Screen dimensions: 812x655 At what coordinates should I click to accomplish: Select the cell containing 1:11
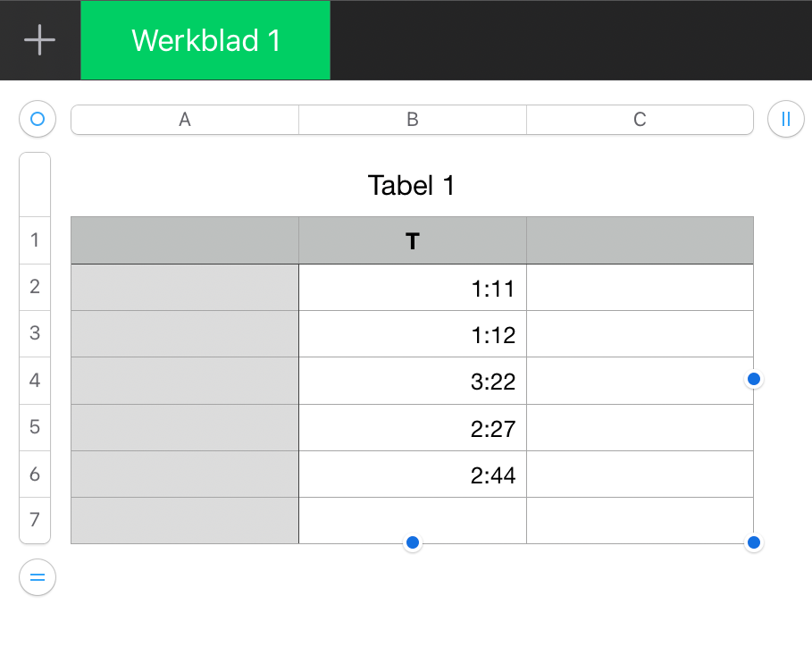coord(413,288)
